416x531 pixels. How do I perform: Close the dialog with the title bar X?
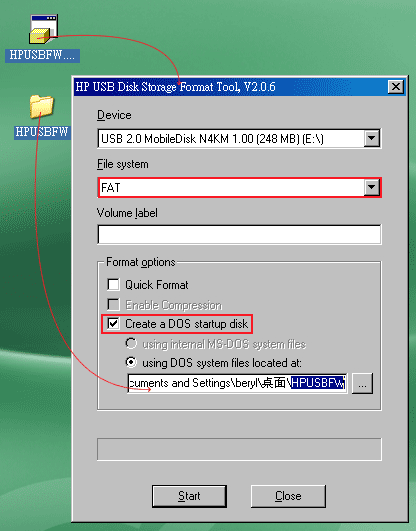point(396,87)
